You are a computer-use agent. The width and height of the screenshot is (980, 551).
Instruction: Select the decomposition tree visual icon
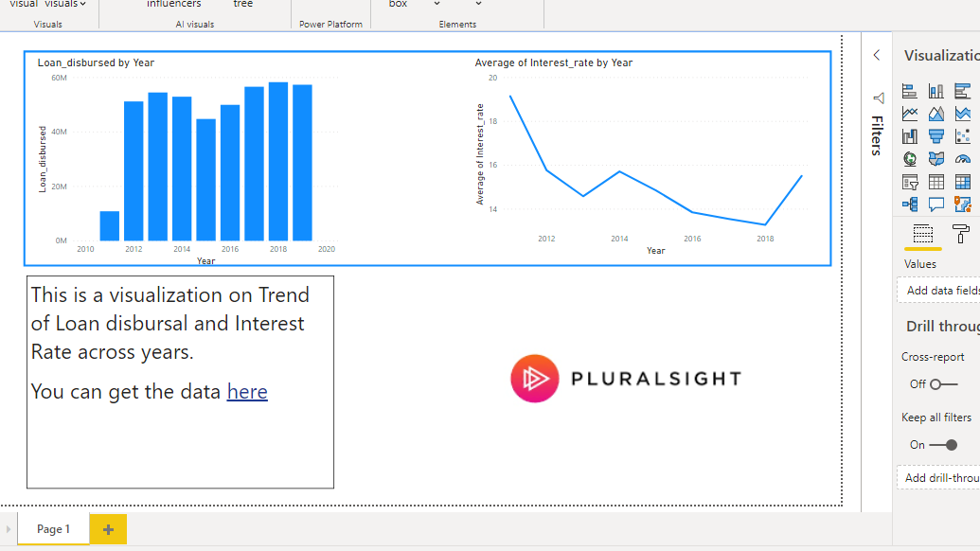tap(909, 204)
